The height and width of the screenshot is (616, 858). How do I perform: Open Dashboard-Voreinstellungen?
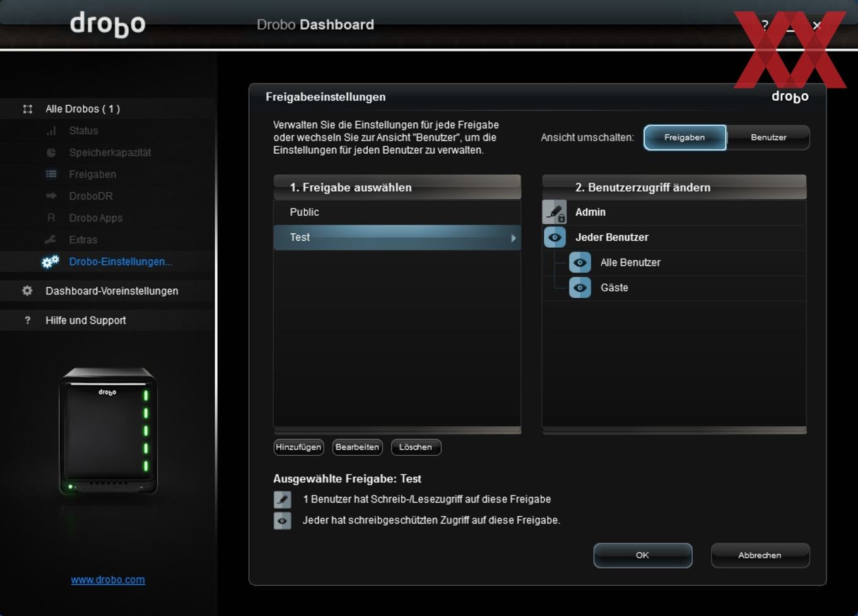(x=112, y=291)
